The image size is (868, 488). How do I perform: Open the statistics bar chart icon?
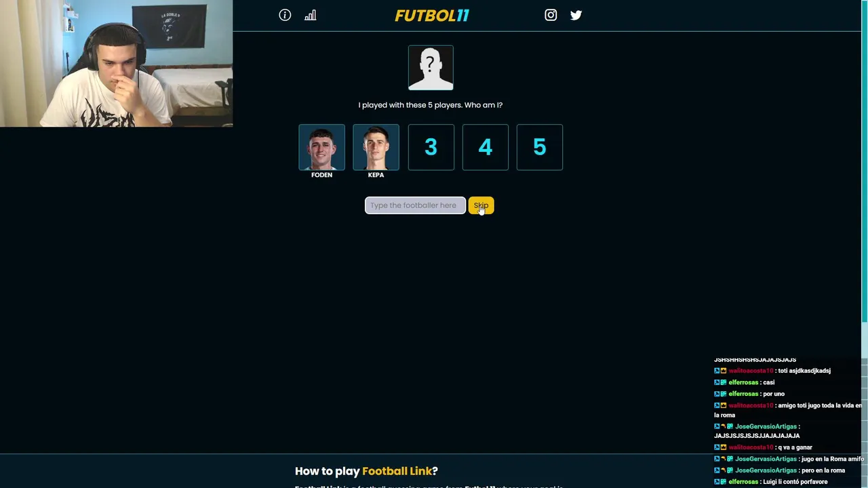(x=310, y=15)
